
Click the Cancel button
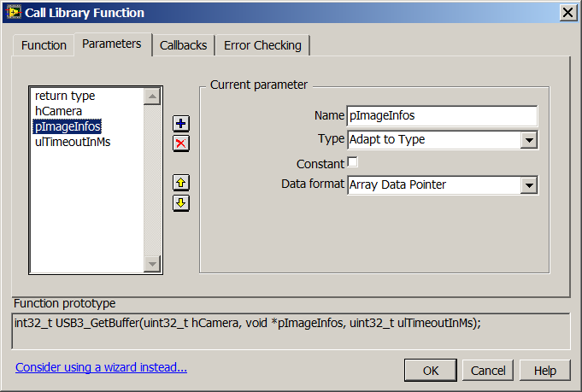tap(488, 370)
